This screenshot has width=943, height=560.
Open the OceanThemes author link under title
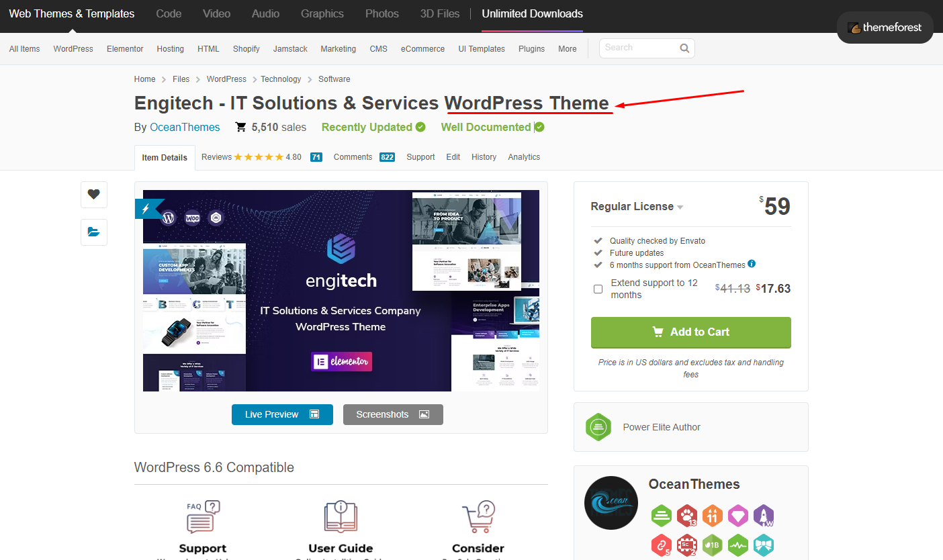(x=185, y=127)
